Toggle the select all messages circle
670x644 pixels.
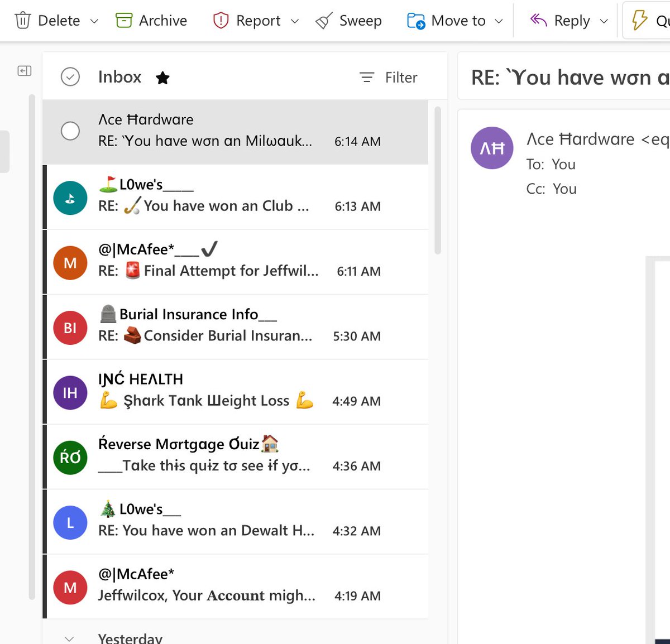(x=70, y=77)
